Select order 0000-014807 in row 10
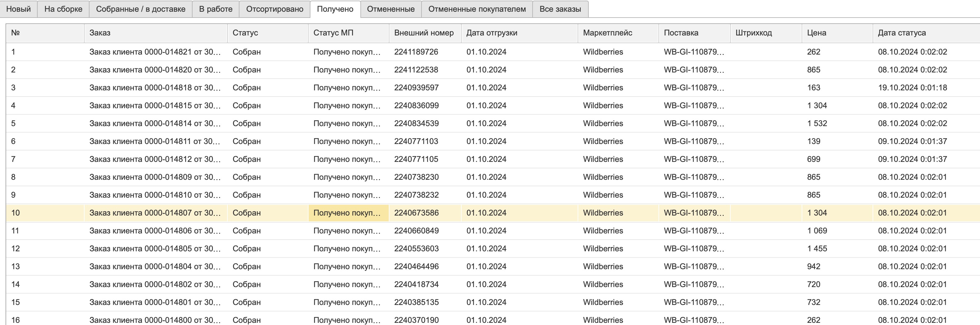Screen dimensions: 980x325 click(x=156, y=213)
